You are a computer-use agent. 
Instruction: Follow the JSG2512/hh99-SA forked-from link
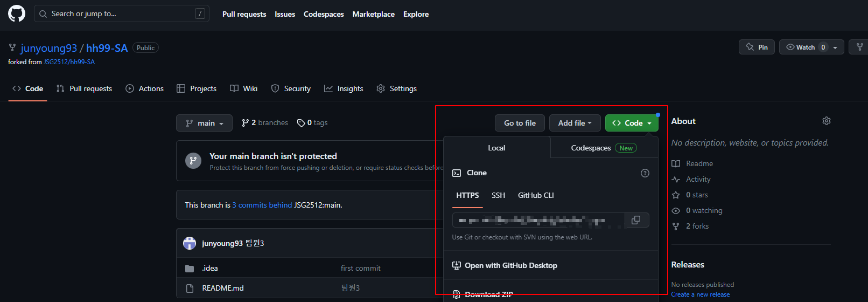(x=69, y=62)
